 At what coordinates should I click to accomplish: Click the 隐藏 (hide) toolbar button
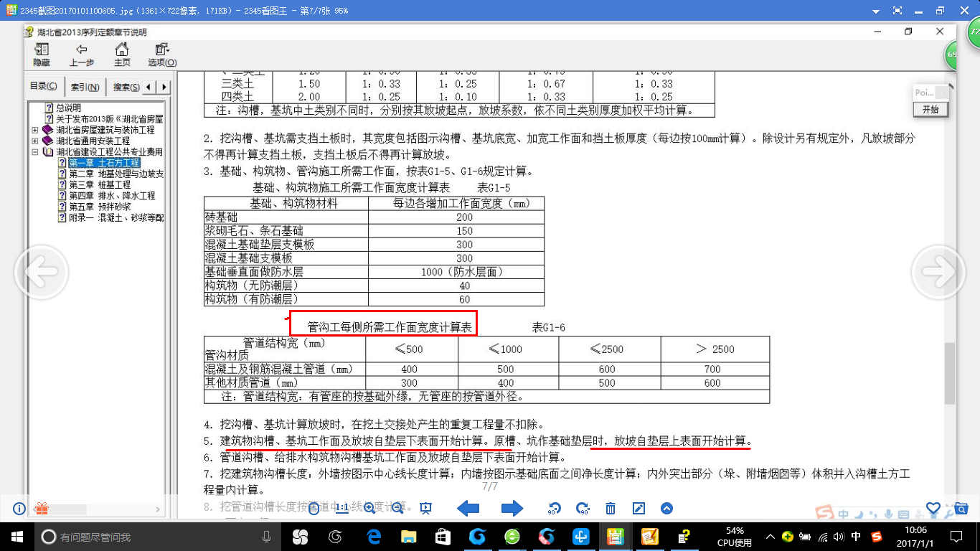click(42, 55)
